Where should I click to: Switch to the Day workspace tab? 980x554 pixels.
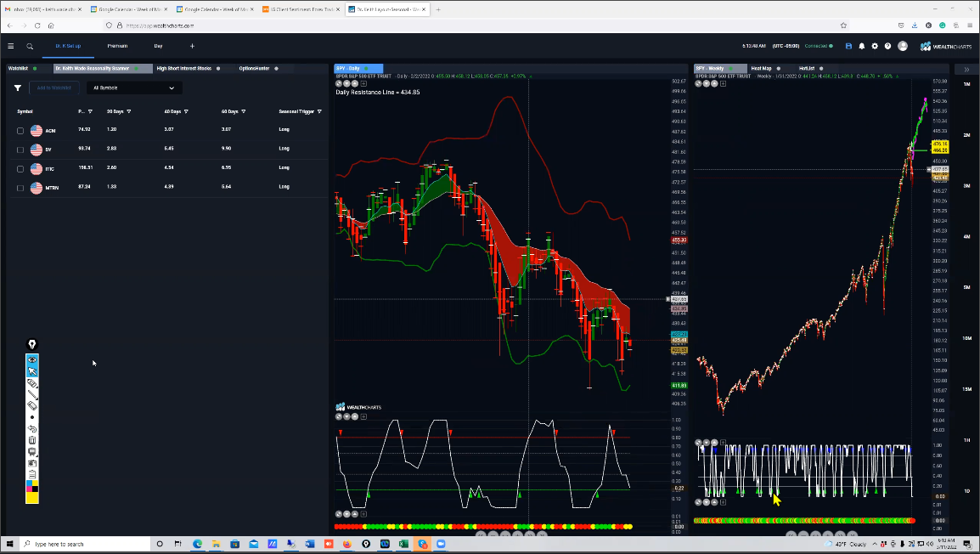click(x=158, y=46)
